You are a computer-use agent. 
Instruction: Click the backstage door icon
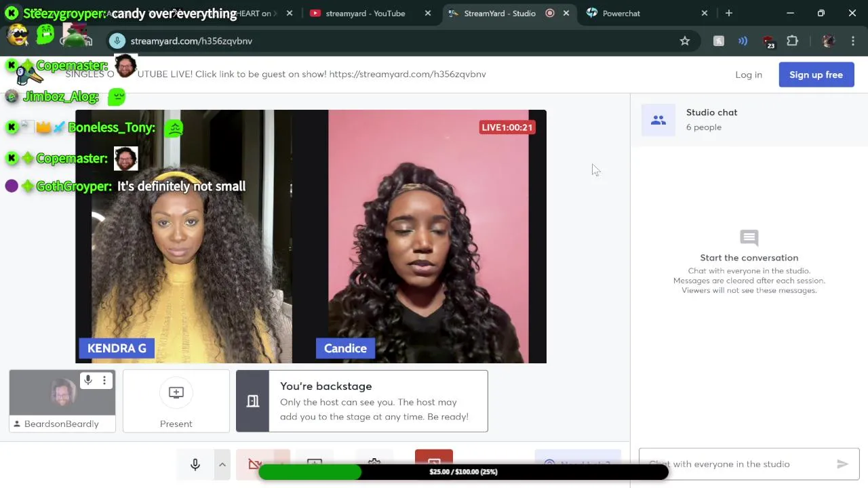tap(253, 401)
